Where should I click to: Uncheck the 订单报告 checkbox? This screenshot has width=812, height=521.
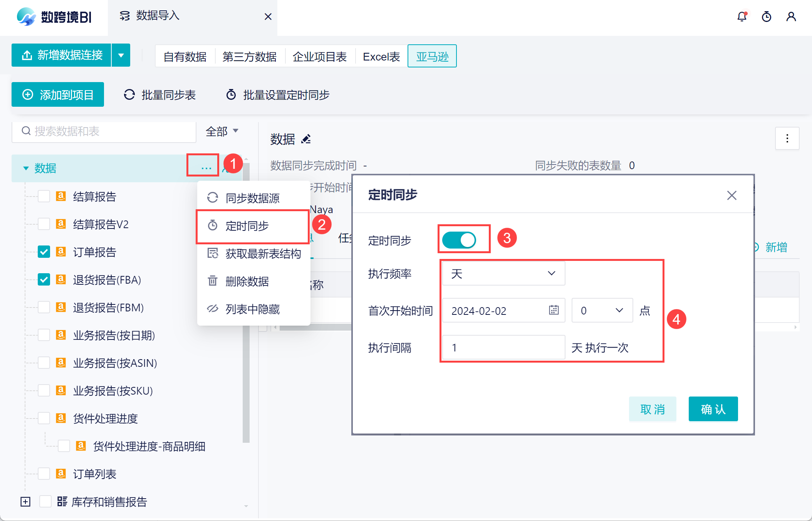coord(44,252)
